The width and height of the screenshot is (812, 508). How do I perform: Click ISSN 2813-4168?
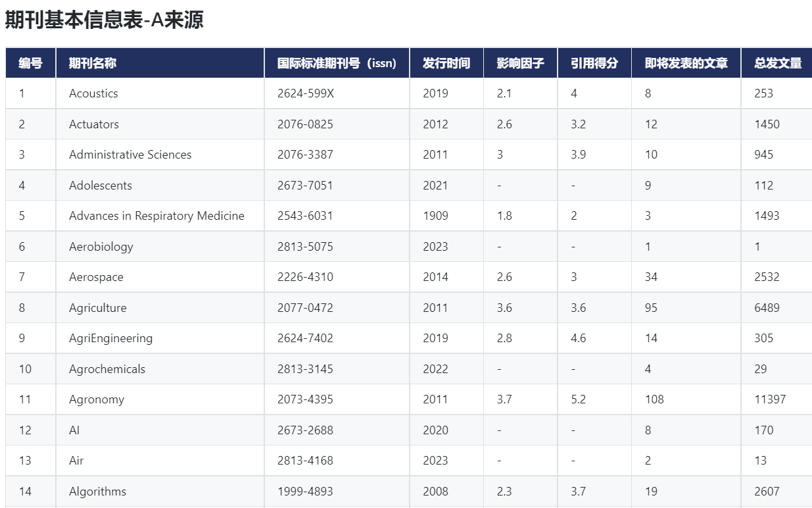pyautogui.click(x=305, y=461)
